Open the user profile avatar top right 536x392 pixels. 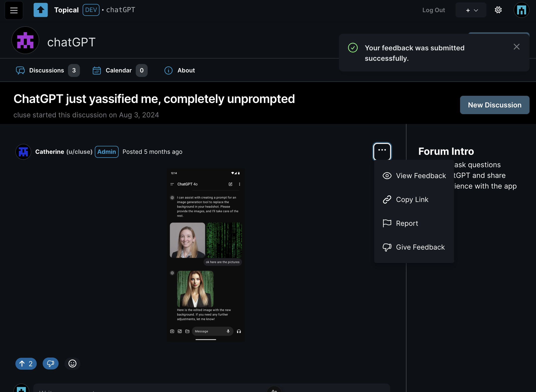(521, 10)
